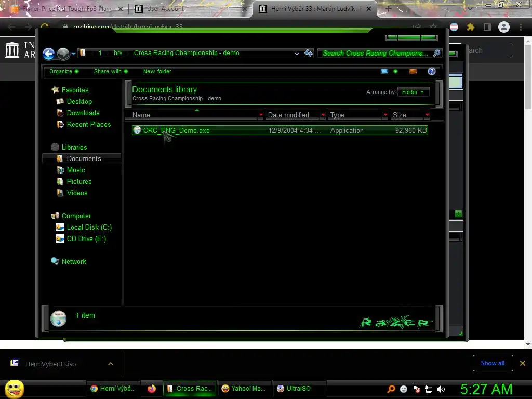The height and width of the screenshot is (399, 532).
Task: Click Favorites in navigation pane
Action: (x=75, y=90)
